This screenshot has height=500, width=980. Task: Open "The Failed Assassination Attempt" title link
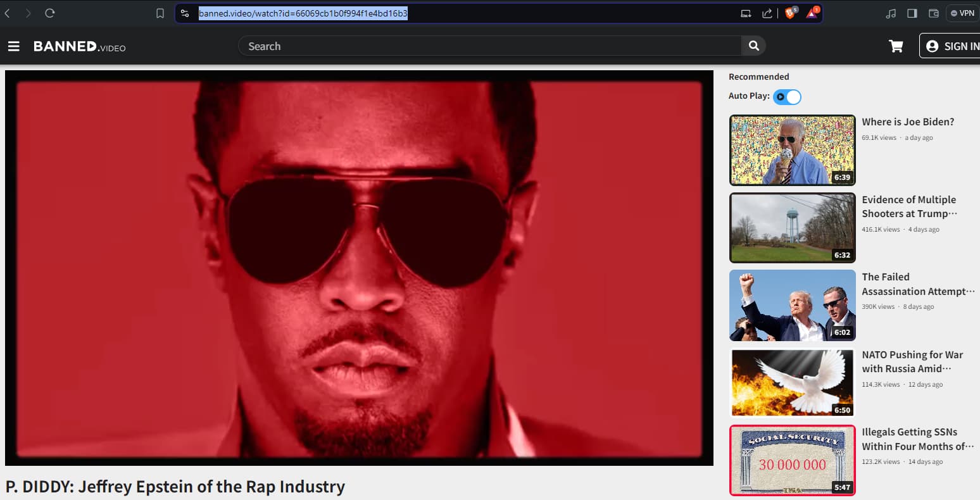(918, 284)
